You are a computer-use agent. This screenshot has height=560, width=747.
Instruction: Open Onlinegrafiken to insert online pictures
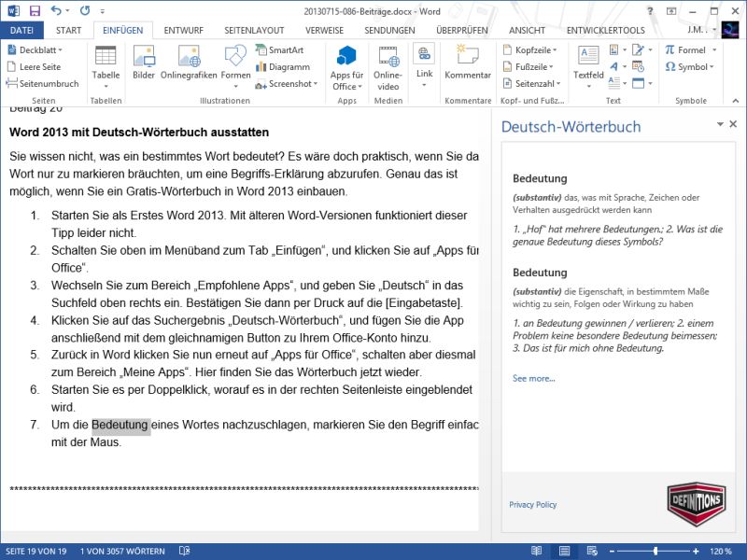pyautogui.click(x=189, y=63)
